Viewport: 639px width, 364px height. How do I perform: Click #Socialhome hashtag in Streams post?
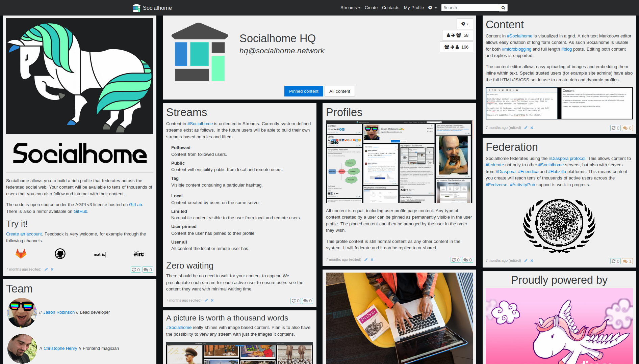point(200,124)
